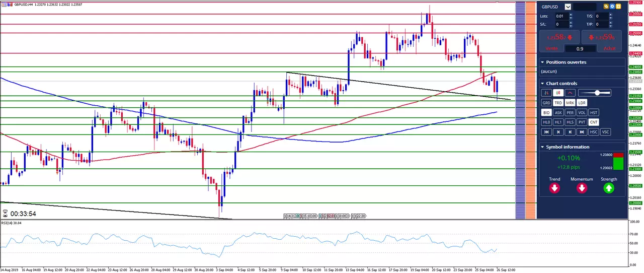Click the 00:33:54 candle countdown timer
Image resolution: width=644 pixels, height=273 pixels.
pos(23,214)
